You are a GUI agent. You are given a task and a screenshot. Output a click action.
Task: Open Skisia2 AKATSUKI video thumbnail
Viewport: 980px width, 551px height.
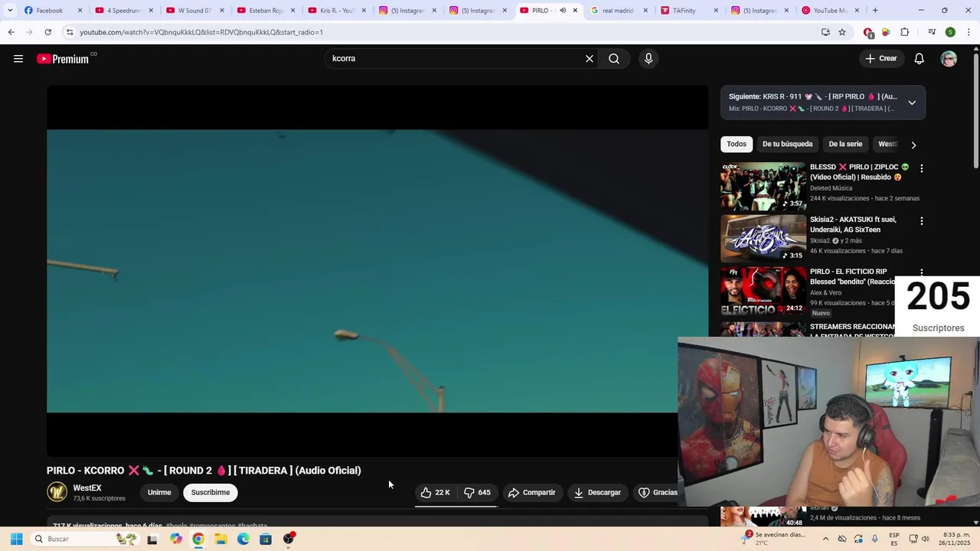pos(763,239)
